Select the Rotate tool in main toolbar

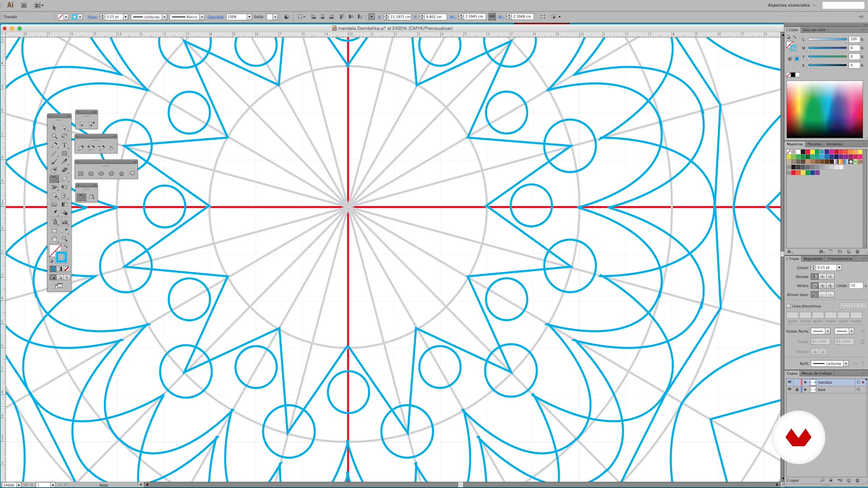pyautogui.click(x=54, y=179)
